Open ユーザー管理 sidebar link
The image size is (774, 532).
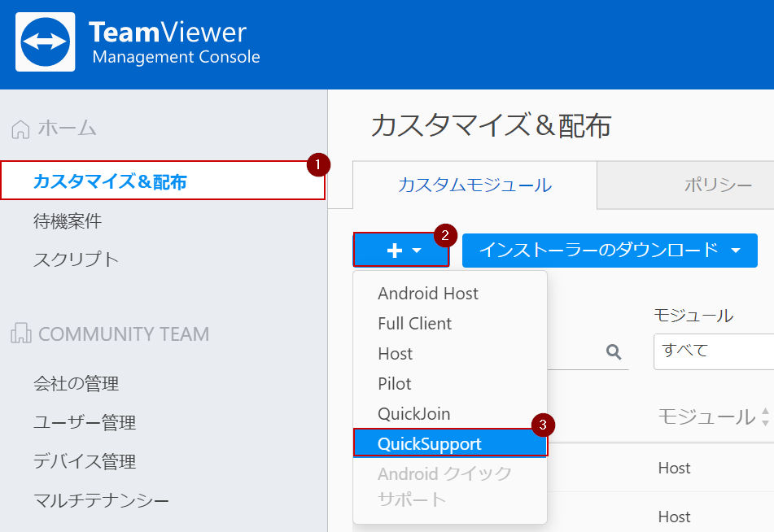[x=85, y=422]
